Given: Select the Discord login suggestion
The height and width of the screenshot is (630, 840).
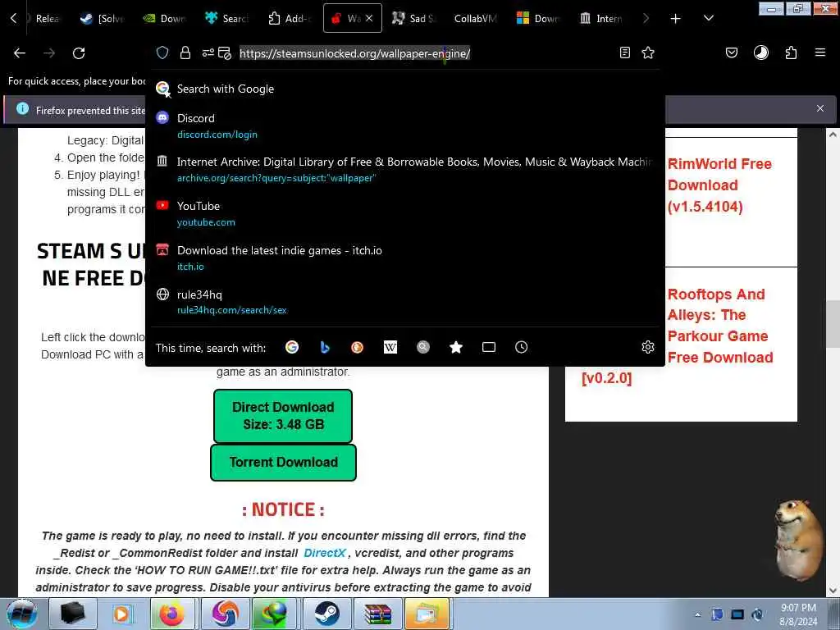Looking at the screenshot, I should [x=405, y=126].
